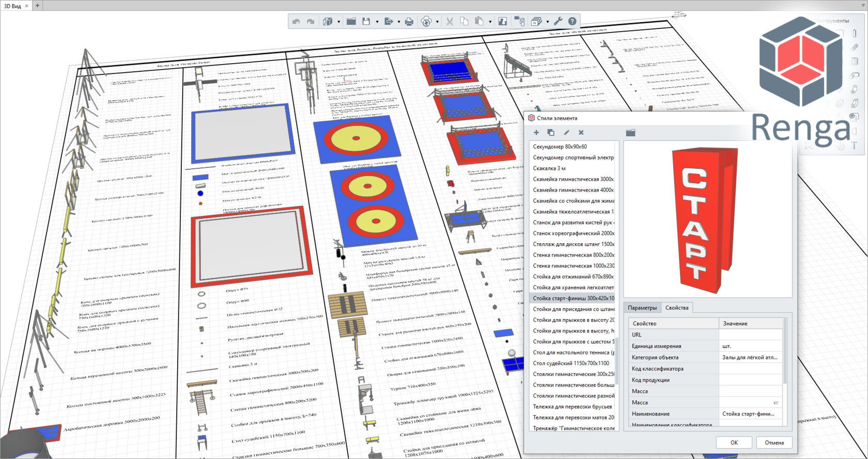Open dropdown arrow beside cloud sync icon
868x459 pixels.
click(x=437, y=22)
